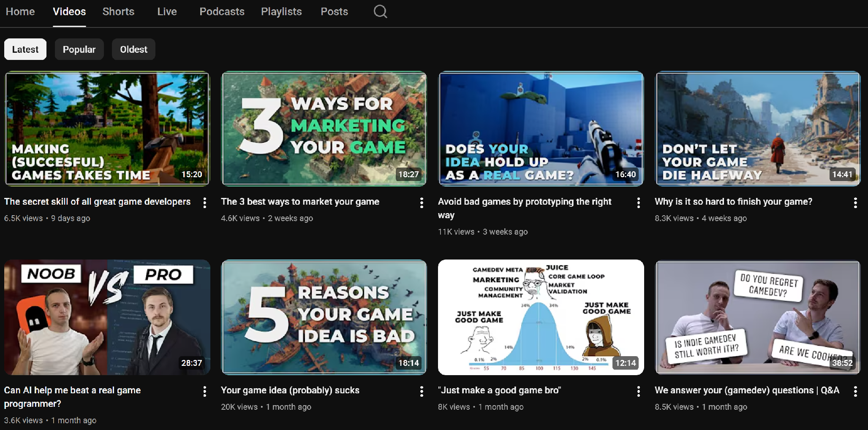Open video titled 'We answer your (gamedev) questions | Q&A'

pos(747,390)
